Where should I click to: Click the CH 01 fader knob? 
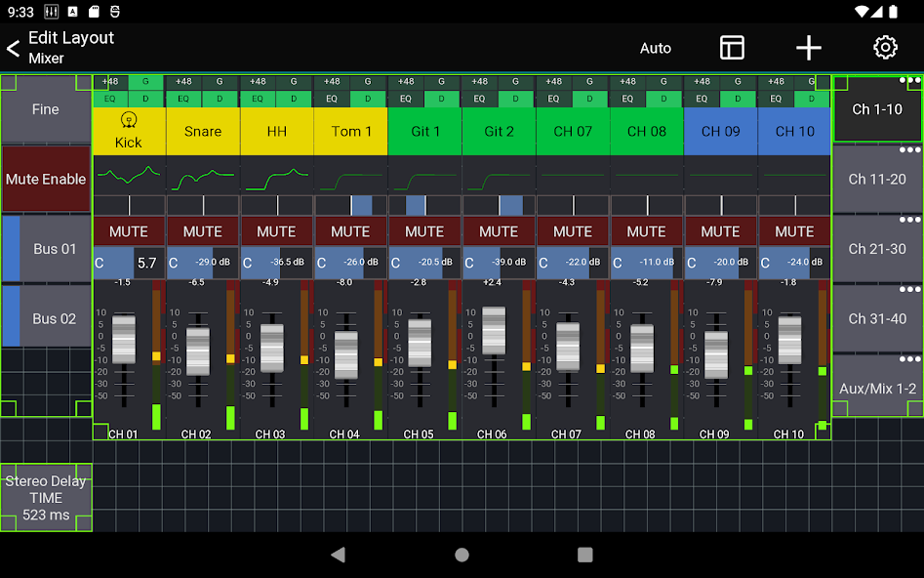(124, 340)
